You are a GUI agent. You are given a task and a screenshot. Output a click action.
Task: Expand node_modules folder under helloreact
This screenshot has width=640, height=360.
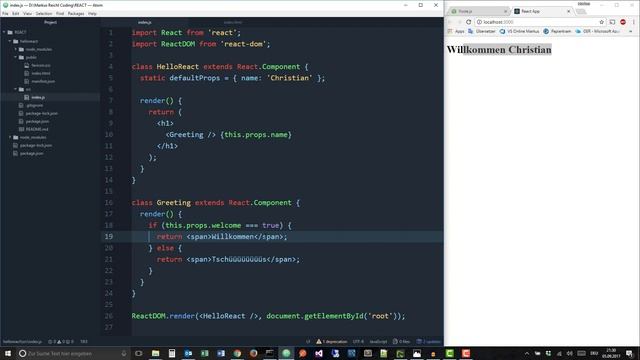pos(16,49)
